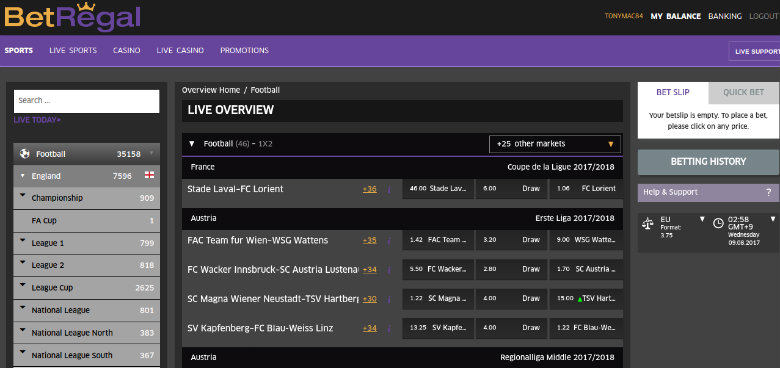
Task: Open +35 markets for FAC Team fur Wien
Action: click(x=370, y=240)
